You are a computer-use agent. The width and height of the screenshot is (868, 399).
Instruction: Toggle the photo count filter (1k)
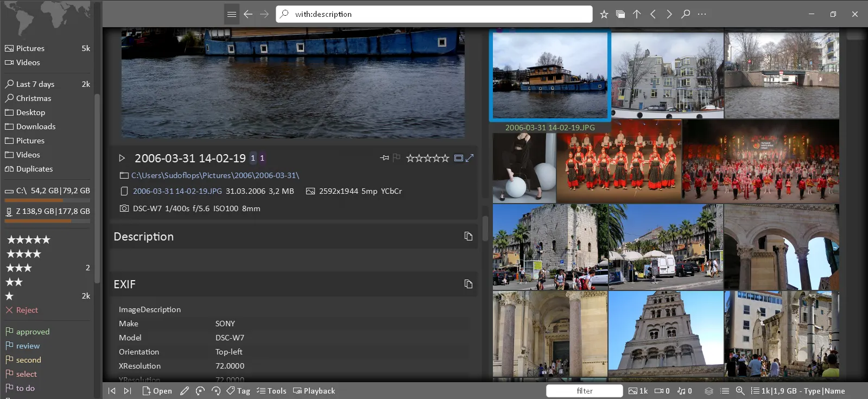coord(638,391)
